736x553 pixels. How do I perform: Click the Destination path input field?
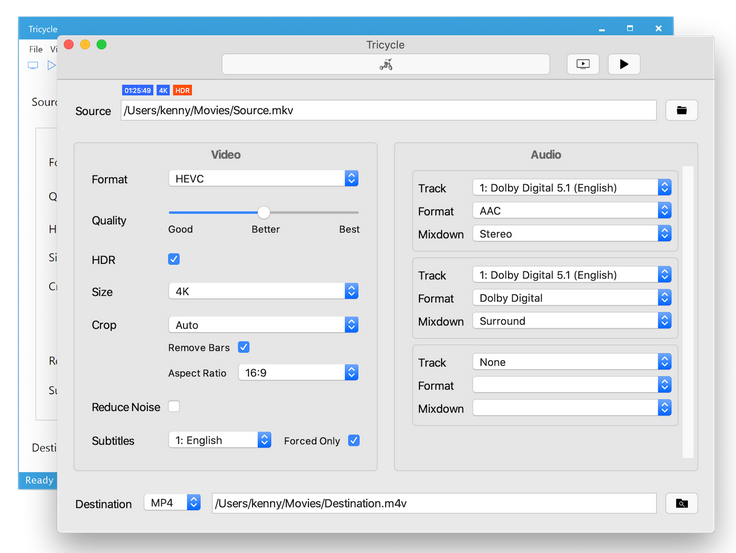pyautogui.click(x=434, y=503)
